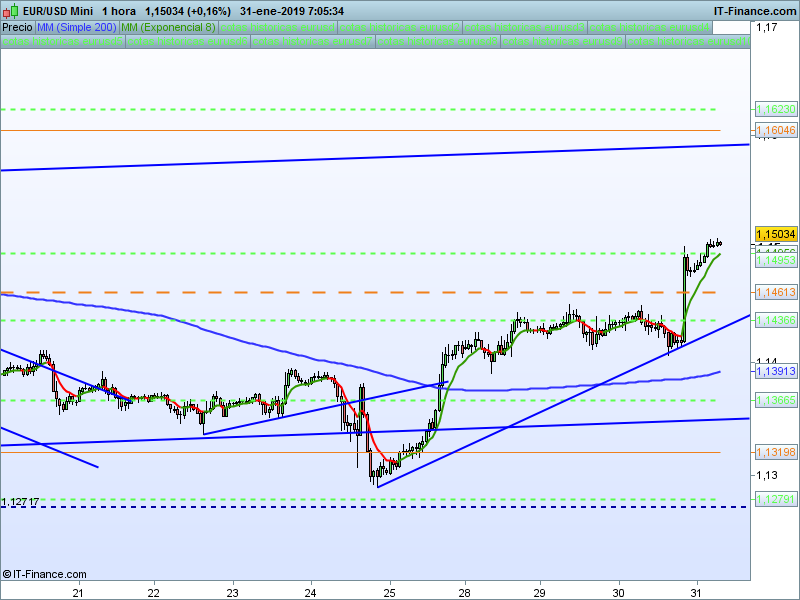Select the green 1,14366 price level tag

coord(775,320)
